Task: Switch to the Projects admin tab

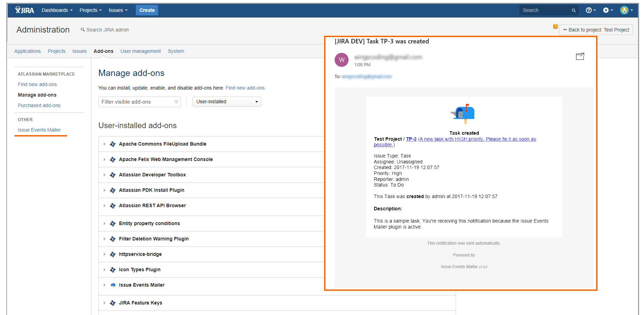Action: [56, 51]
